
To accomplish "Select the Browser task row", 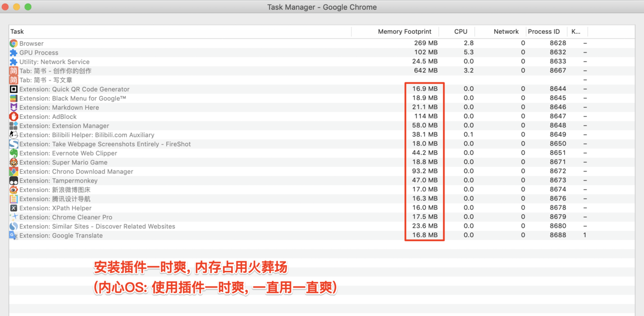I will [322, 44].
